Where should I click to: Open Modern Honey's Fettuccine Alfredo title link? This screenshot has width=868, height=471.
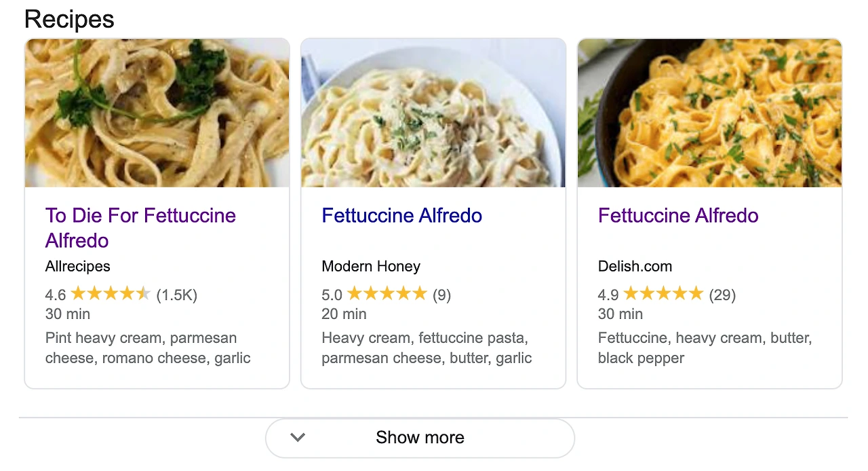[401, 216]
